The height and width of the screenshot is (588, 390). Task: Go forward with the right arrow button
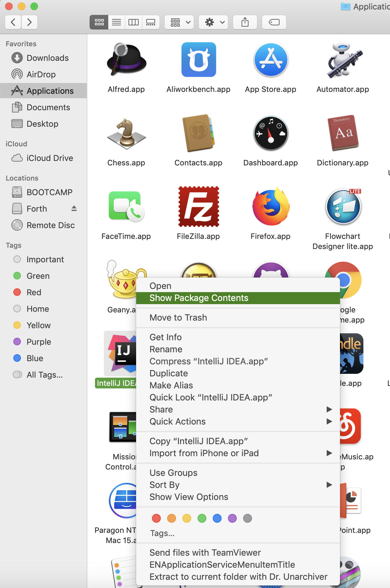click(x=29, y=22)
